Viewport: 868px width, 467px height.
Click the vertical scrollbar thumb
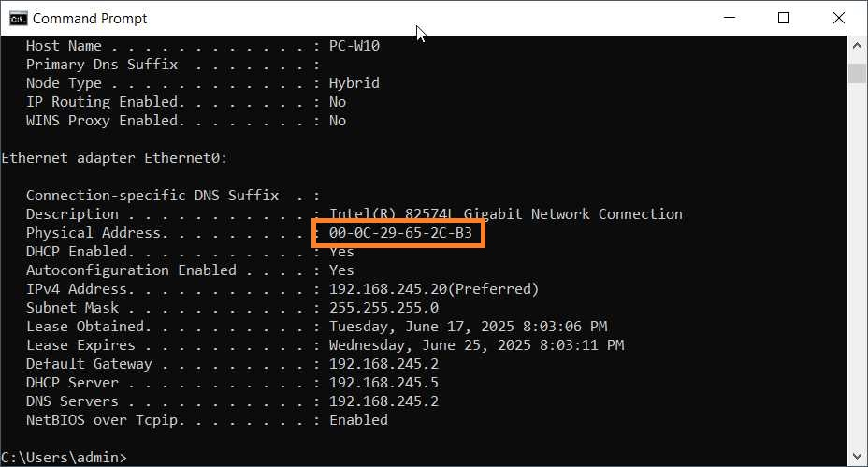[857, 73]
